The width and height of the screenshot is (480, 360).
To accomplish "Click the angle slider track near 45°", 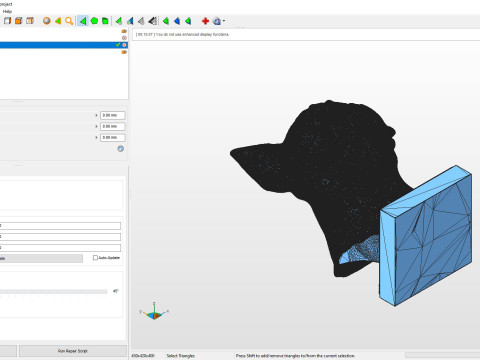I will 53,292.
